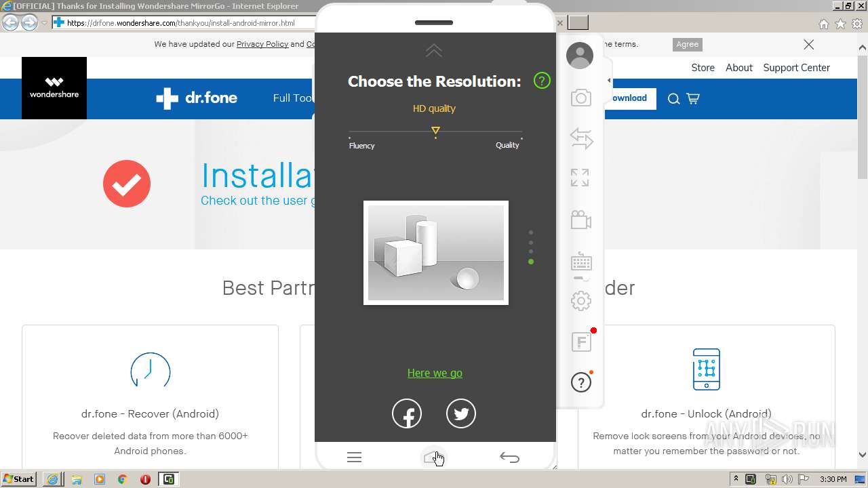Open the Full Toolkit navigation item
This screenshot has height=488, width=868.
294,98
